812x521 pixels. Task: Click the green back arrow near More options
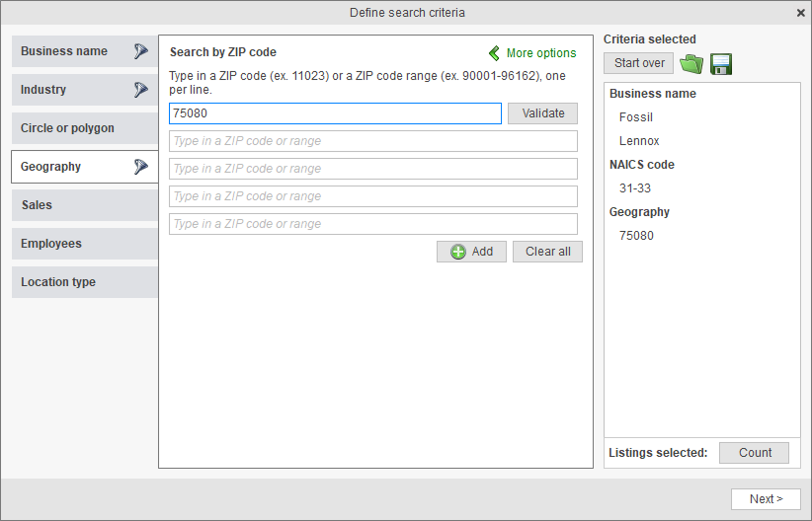(x=494, y=53)
